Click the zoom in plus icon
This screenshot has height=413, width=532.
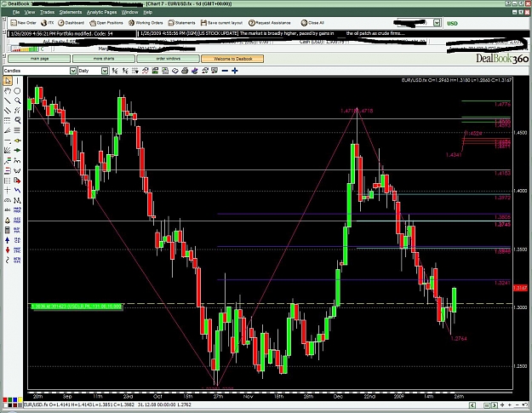pos(234,71)
